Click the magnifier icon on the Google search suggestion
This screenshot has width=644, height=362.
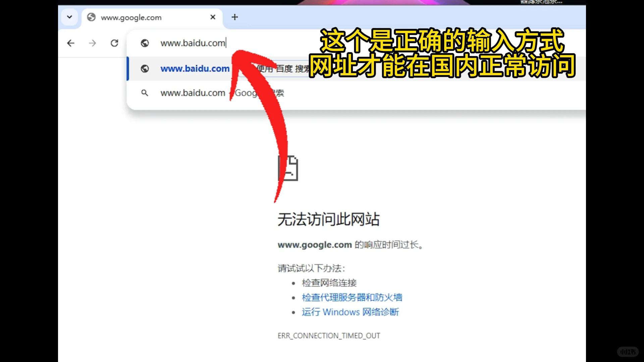(x=145, y=93)
